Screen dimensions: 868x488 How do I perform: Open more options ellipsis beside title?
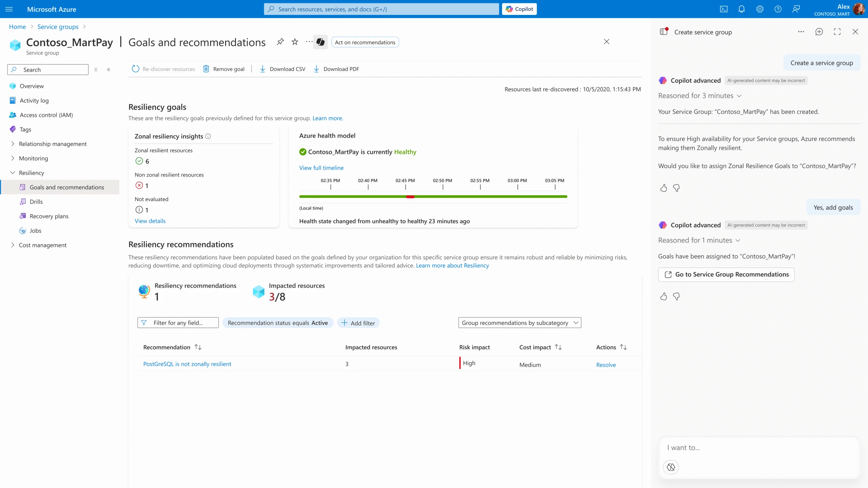(309, 42)
